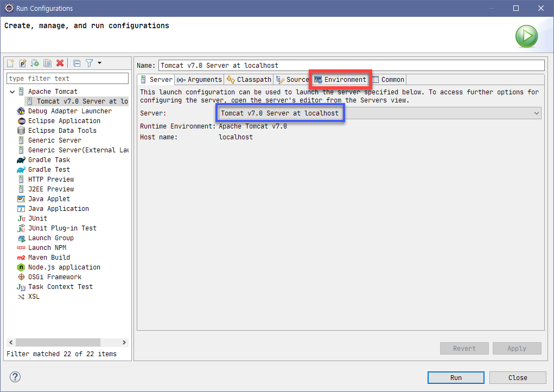554x392 pixels.
Task: Select Debug Adapter Launcher type
Action: click(x=69, y=111)
